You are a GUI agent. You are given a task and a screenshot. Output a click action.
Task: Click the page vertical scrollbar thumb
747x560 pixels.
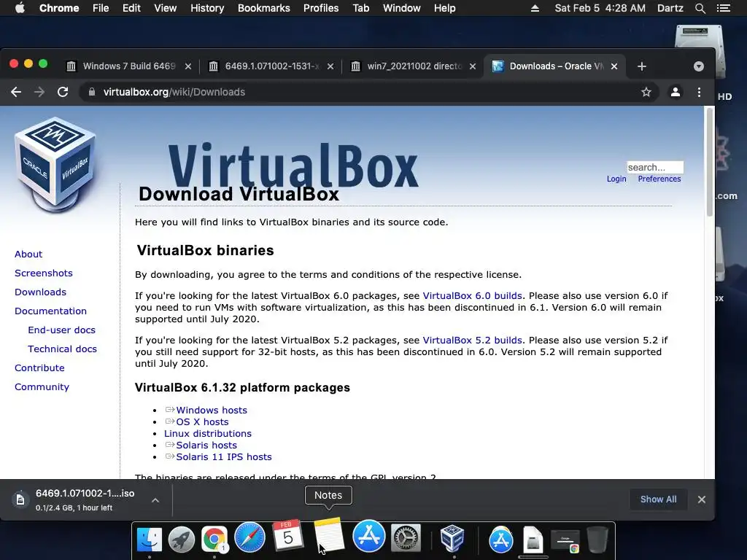coord(710,162)
